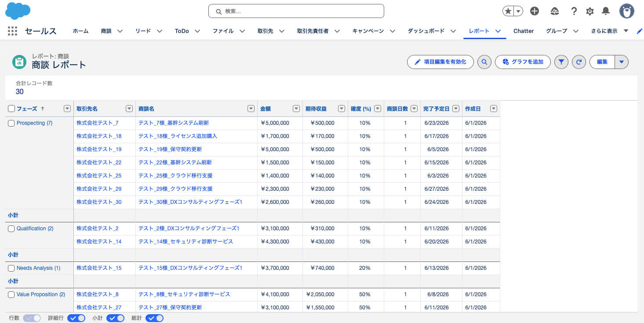The image size is (644, 323).
Task: Expand the 商談 tab chevron
Action: coord(120,31)
